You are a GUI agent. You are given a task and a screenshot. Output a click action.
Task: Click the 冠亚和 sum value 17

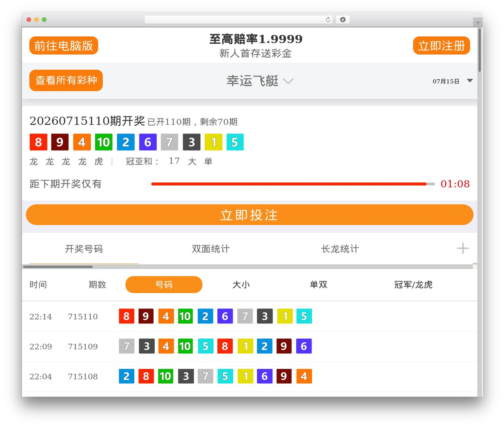(174, 161)
